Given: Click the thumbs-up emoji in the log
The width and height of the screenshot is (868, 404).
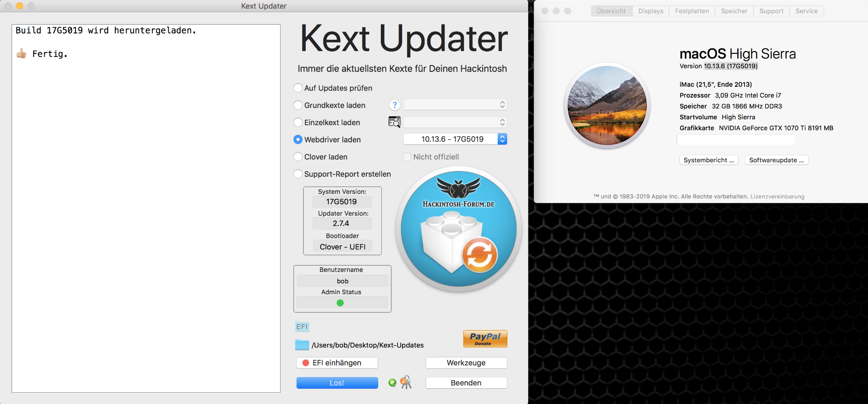Looking at the screenshot, I should point(21,54).
